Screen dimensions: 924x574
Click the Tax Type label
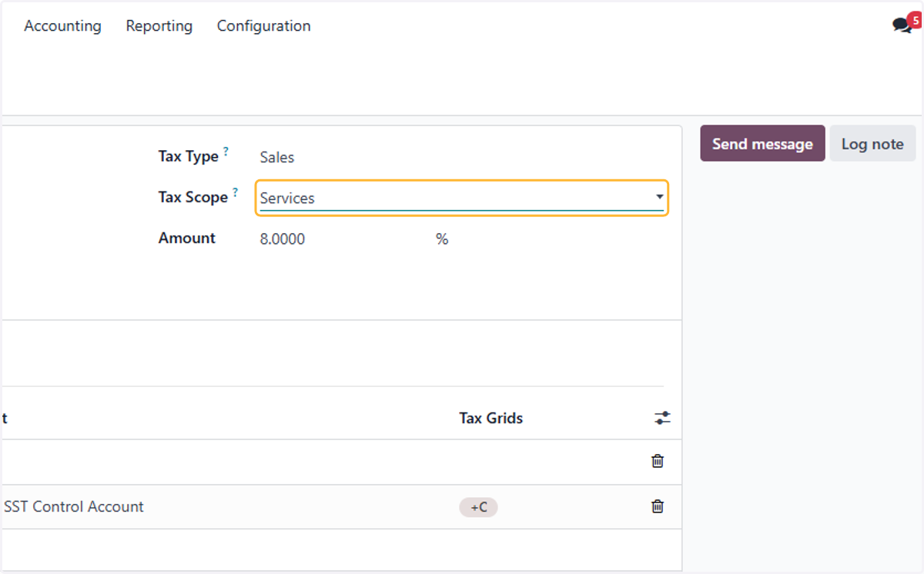(x=189, y=157)
